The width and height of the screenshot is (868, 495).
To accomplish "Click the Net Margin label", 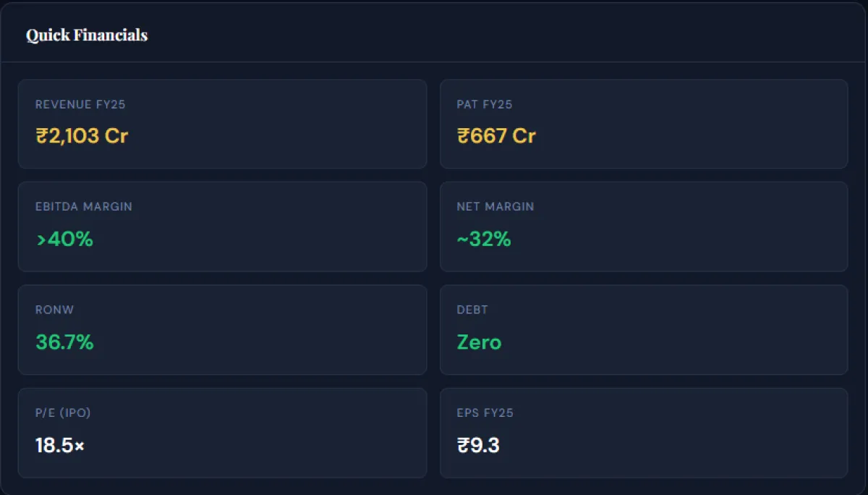I will pos(495,206).
